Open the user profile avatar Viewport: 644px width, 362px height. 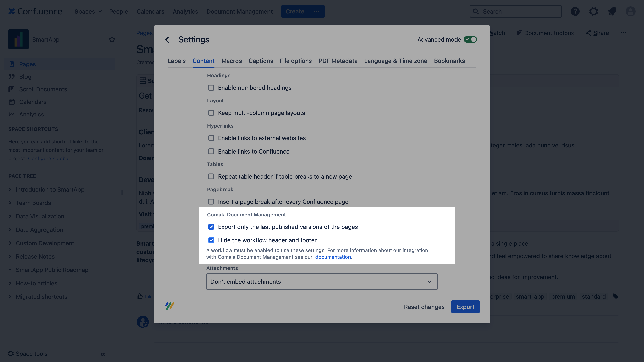(630, 12)
